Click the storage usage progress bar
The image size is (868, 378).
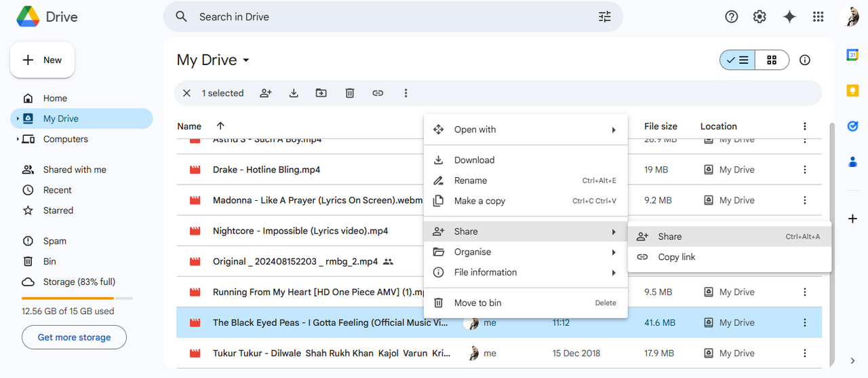coord(77,298)
